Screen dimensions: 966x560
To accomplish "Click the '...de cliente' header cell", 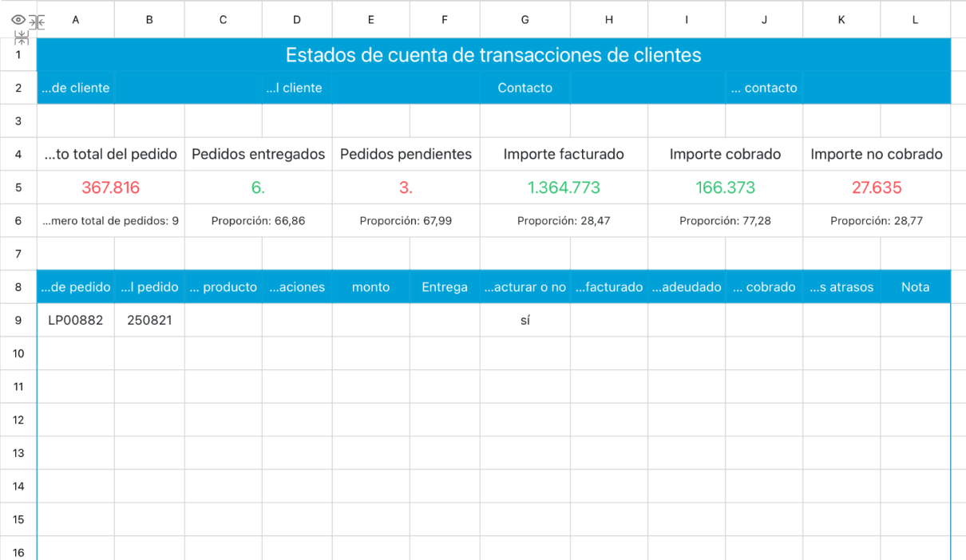I will (x=76, y=88).
